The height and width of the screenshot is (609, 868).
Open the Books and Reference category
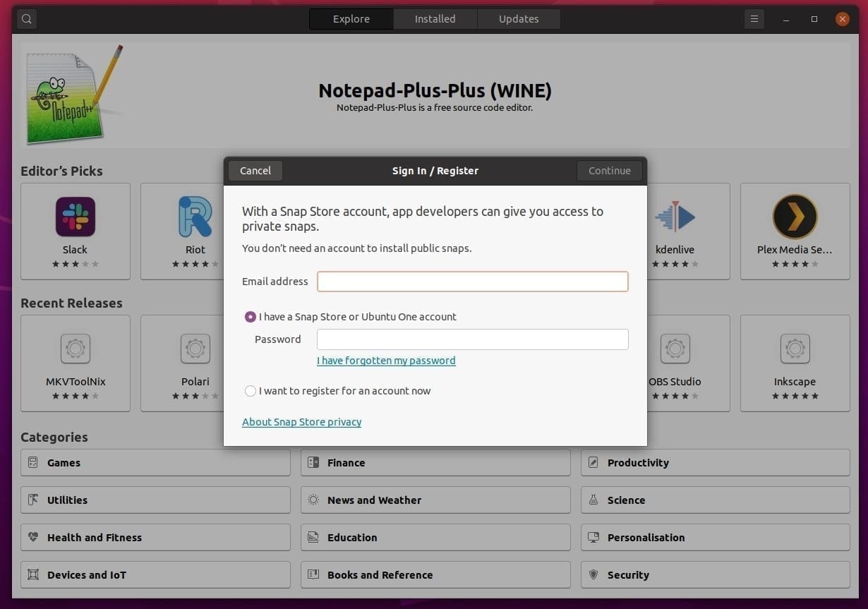(435, 575)
